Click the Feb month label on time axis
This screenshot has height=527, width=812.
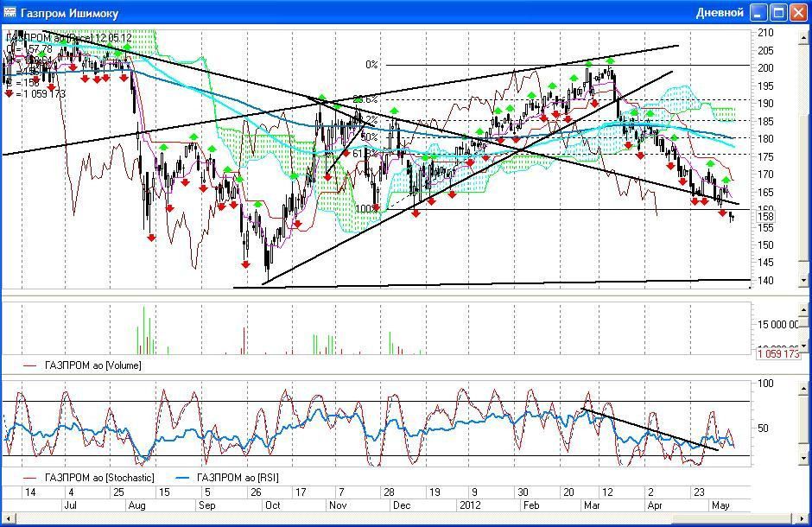pyautogui.click(x=530, y=505)
